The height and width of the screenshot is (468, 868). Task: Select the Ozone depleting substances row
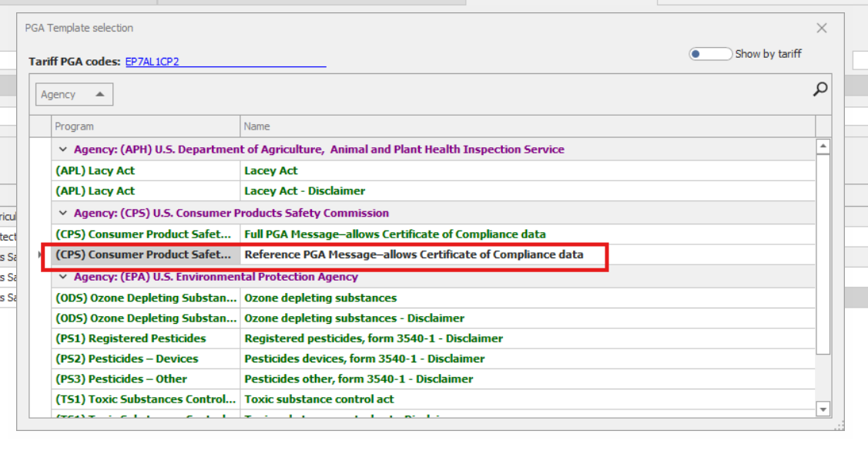(x=433, y=298)
